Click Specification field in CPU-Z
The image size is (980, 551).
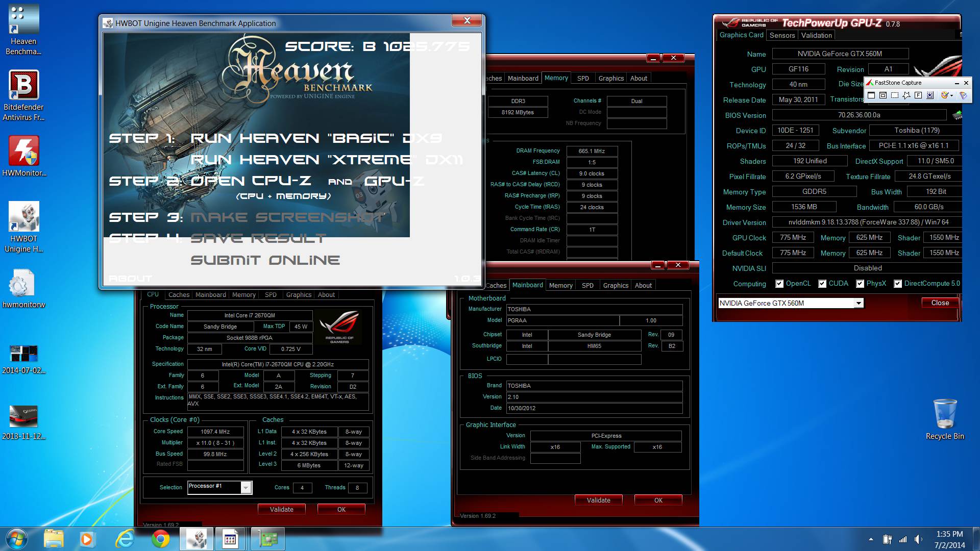(x=278, y=364)
